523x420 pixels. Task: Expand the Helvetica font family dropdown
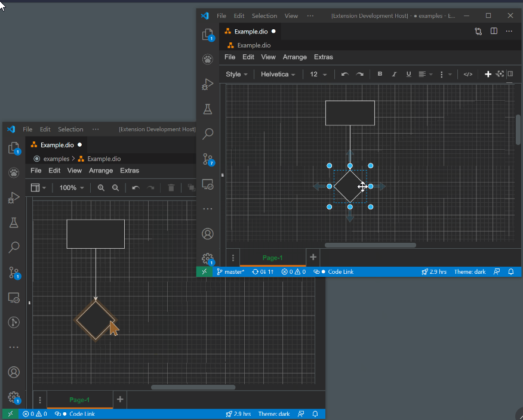coord(278,74)
